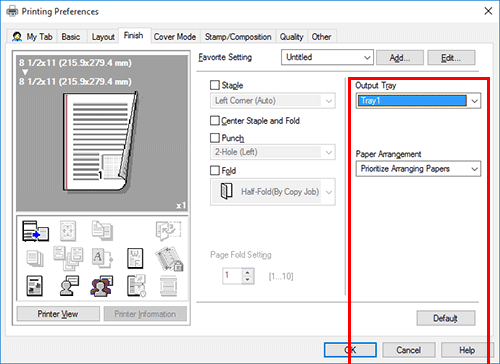Click the half-fold booklet icon
Image resolution: width=500 pixels, height=364 pixels.
pyautogui.click(x=227, y=191)
